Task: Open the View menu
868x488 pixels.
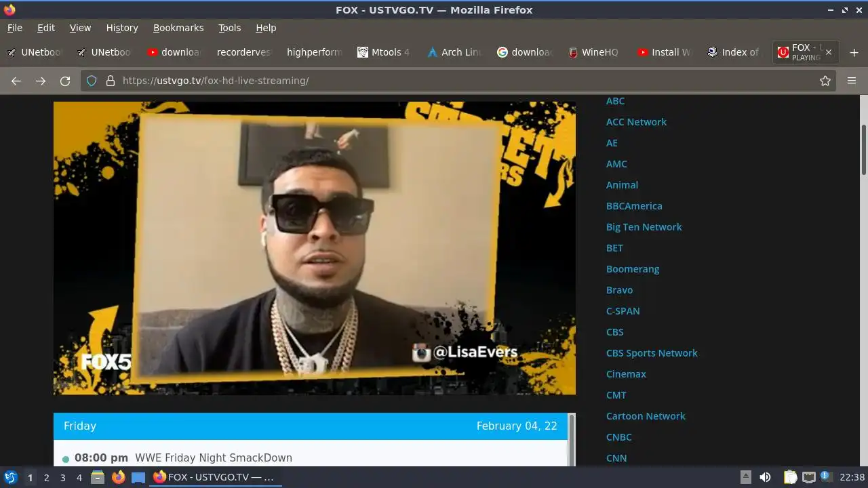Action: point(80,28)
